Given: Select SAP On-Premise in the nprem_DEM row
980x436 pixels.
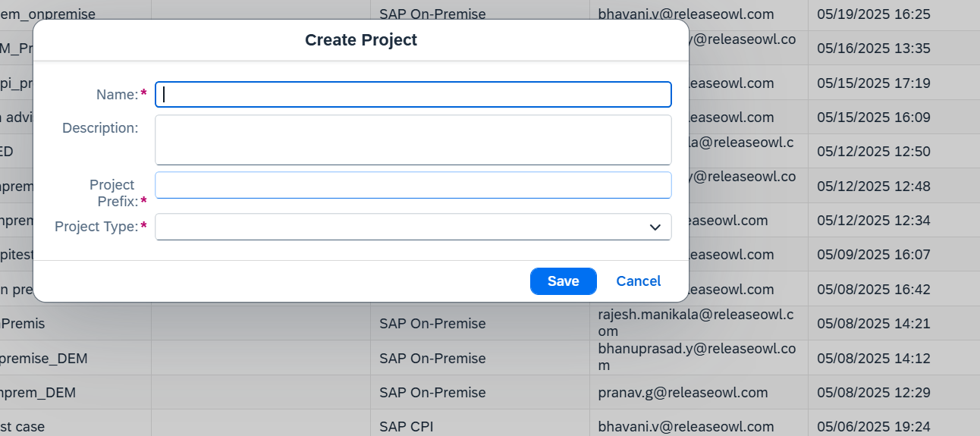Looking at the screenshot, I should click(432, 393).
